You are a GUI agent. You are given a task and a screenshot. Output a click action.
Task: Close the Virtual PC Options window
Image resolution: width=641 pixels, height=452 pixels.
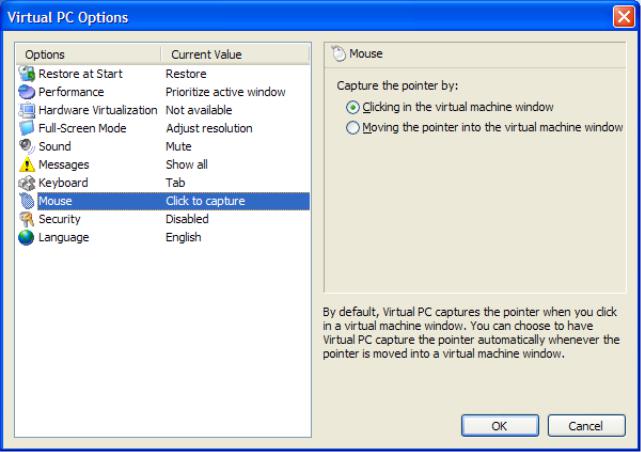[624, 17]
